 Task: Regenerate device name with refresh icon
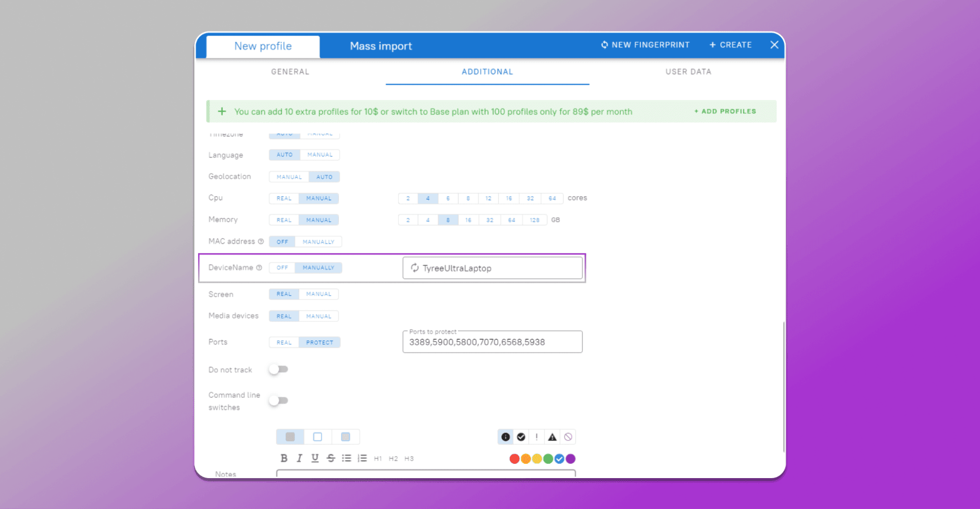415,268
